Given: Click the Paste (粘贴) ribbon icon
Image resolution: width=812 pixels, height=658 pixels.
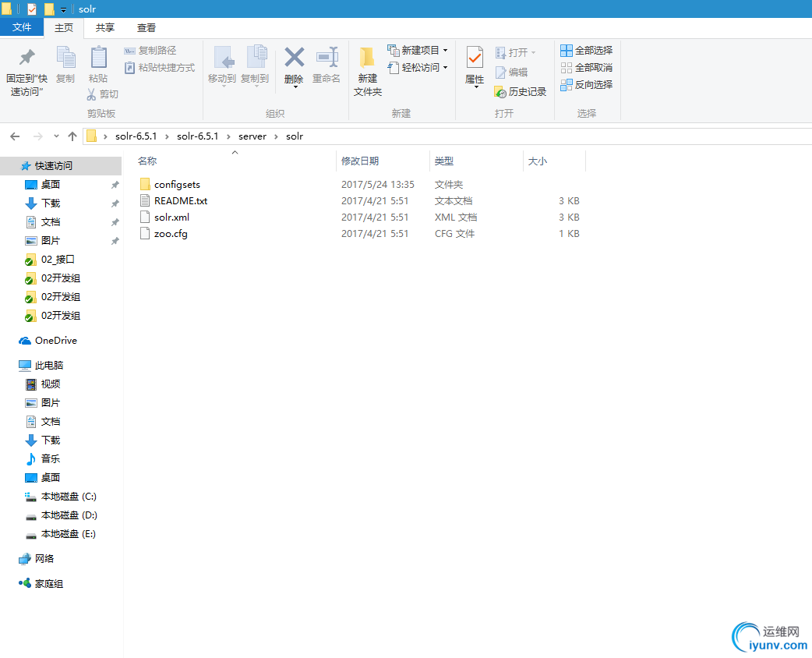Looking at the screenshot, I should pos(98,64).
